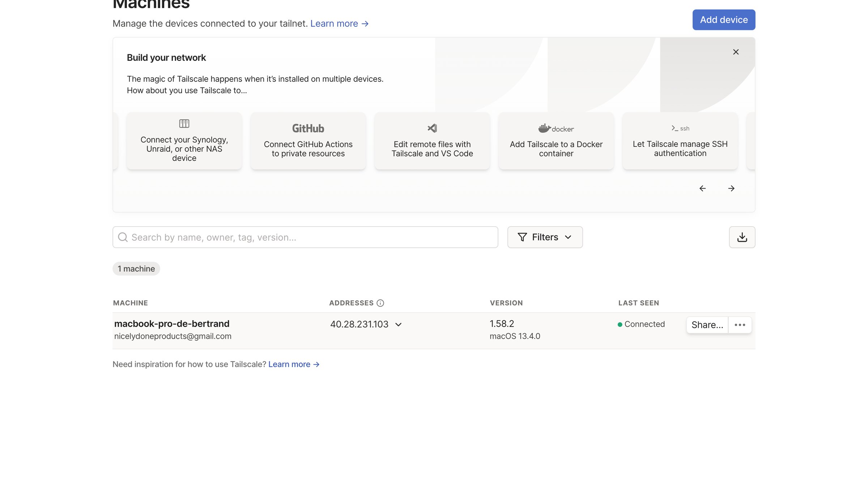
Task: Focus the machine search field
Action: click(x=305, y=237)
